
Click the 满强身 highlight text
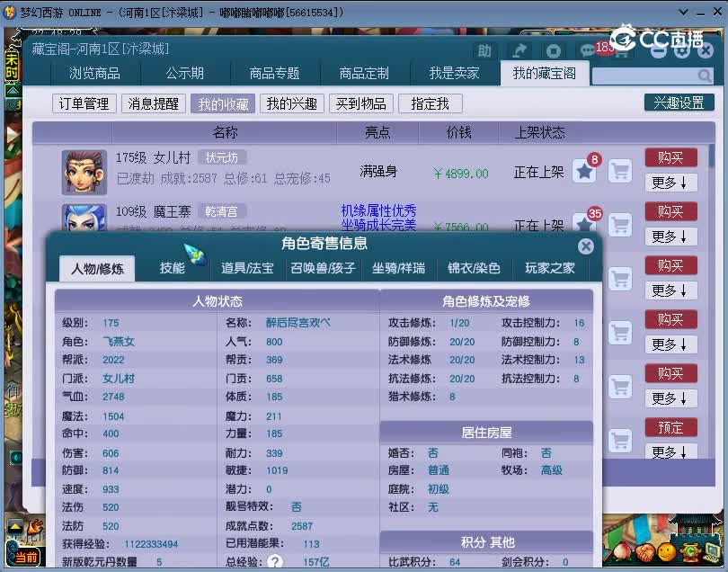pos(379,172)
